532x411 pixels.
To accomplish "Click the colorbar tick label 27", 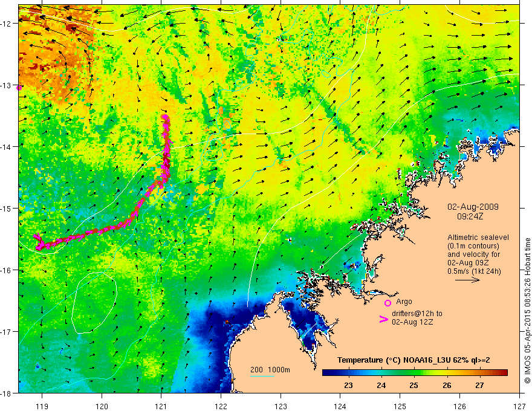I will (x=479, y=386).
